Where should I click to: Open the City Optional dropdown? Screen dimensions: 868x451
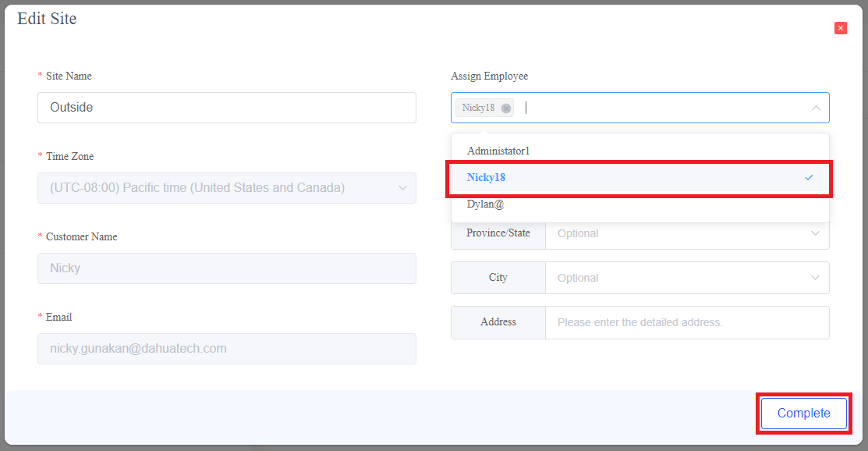click(678, 278)
